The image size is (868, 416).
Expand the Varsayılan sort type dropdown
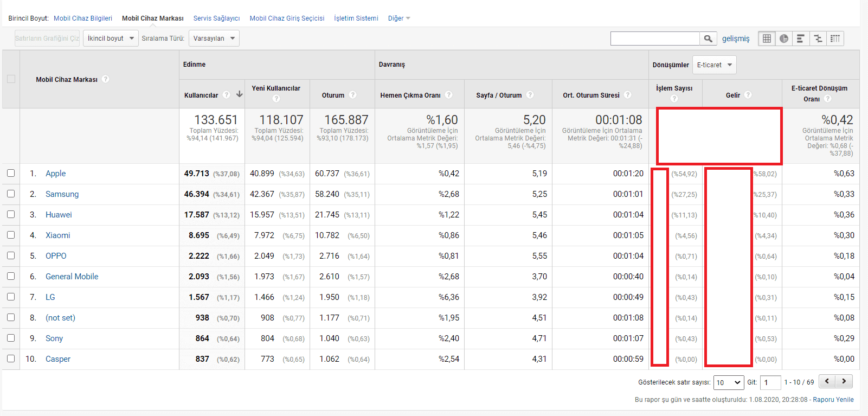[x=214, y=39]
